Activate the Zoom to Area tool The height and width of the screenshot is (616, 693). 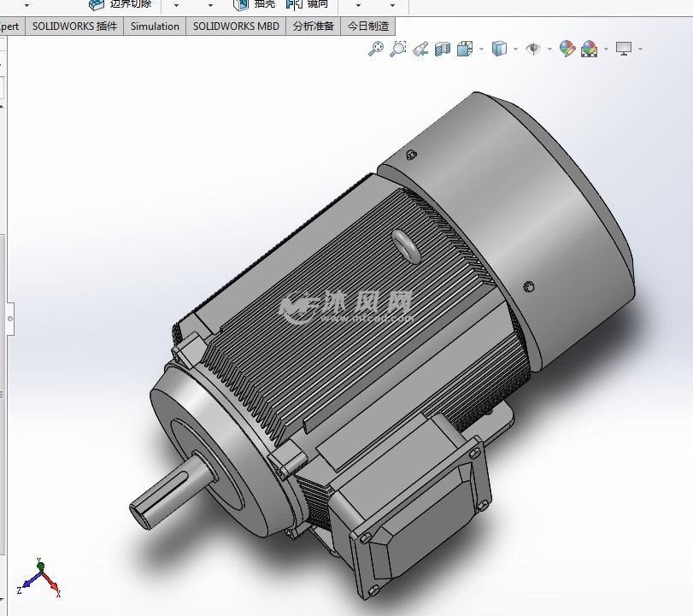(396, 49)
